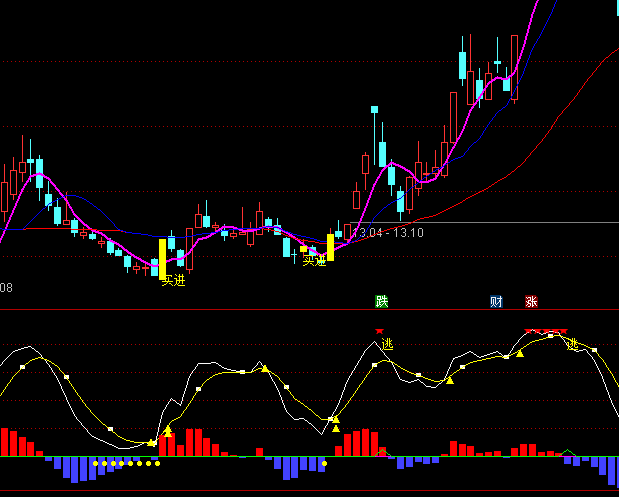Click the 13.04 - 13.10 price range label
619x497 pixels.
[x=387, y=233]
